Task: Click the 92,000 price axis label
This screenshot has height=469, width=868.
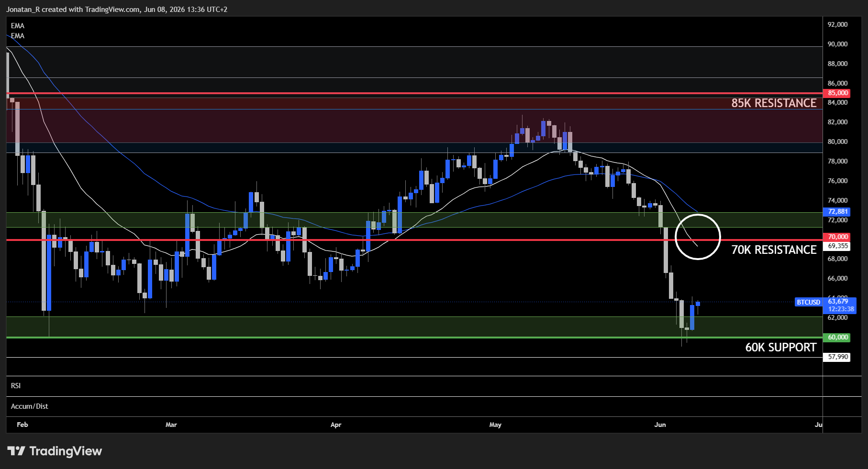Action: coord(837,24)
